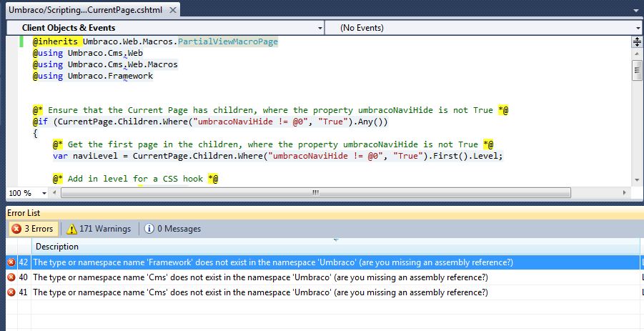Image resolution: width=644 pixels, height=331 pixels.
Task: Click the 'Ensure that the Current Page has children' comment
Action: point(270,111)
